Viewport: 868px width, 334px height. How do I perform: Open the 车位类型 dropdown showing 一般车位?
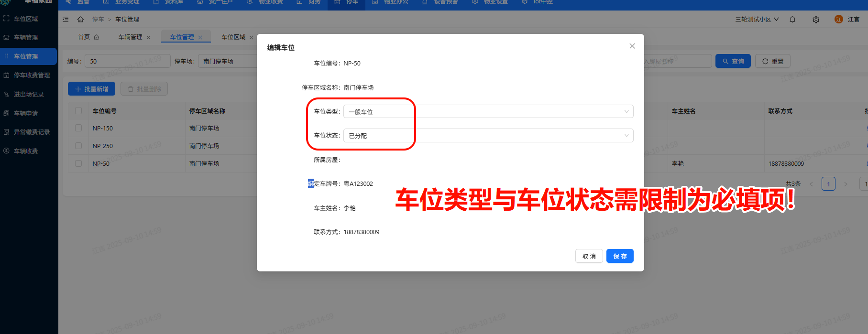pyautogui.click(x=488, y=111)
